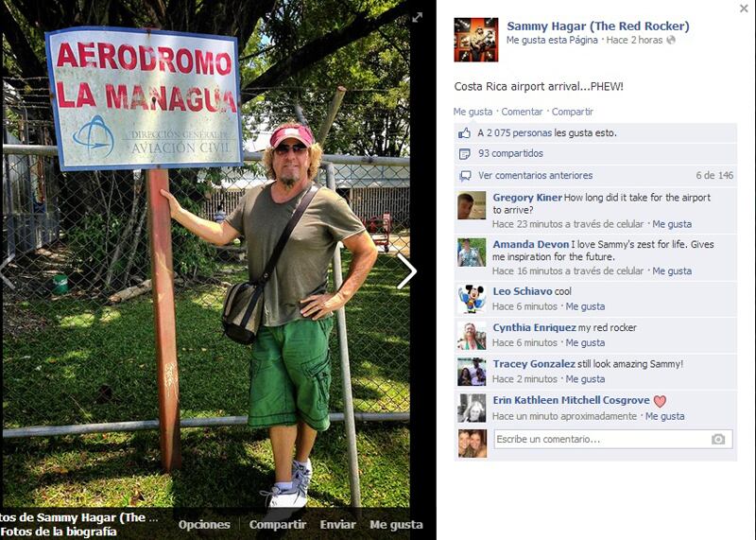The image size is (756, 540).
Task: Click the globe privacy icon
Action: (x=671, y=40)
